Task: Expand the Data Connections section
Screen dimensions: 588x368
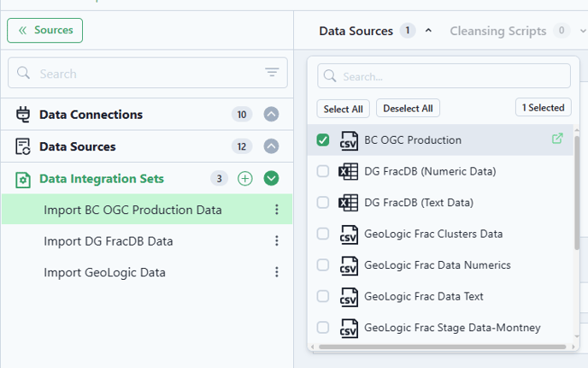Action: (x=271, y=114)
